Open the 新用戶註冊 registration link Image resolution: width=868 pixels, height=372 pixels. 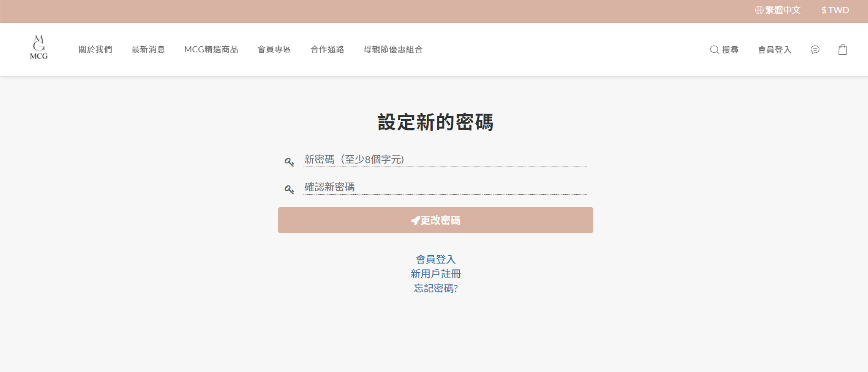coord(435,273)
